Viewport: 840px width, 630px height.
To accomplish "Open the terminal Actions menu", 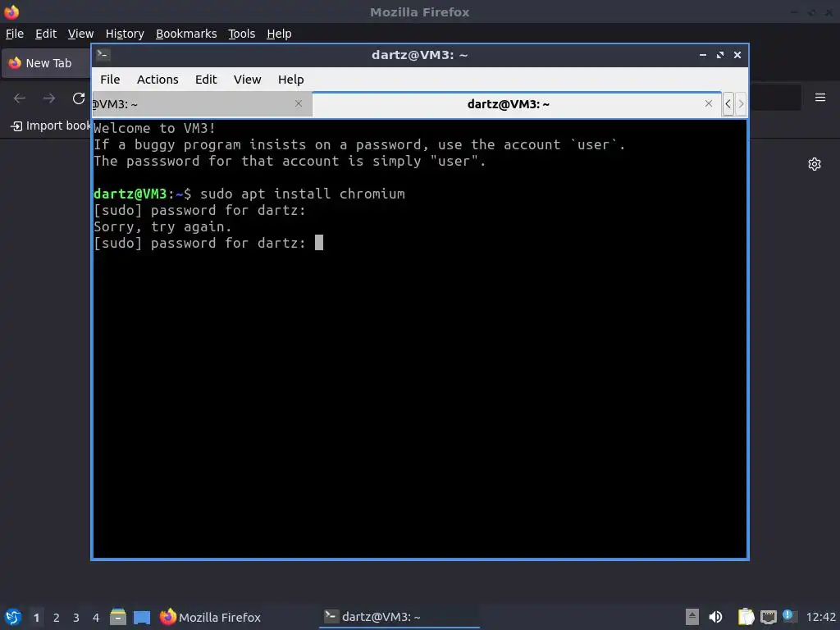I will [x=157, y=80].
